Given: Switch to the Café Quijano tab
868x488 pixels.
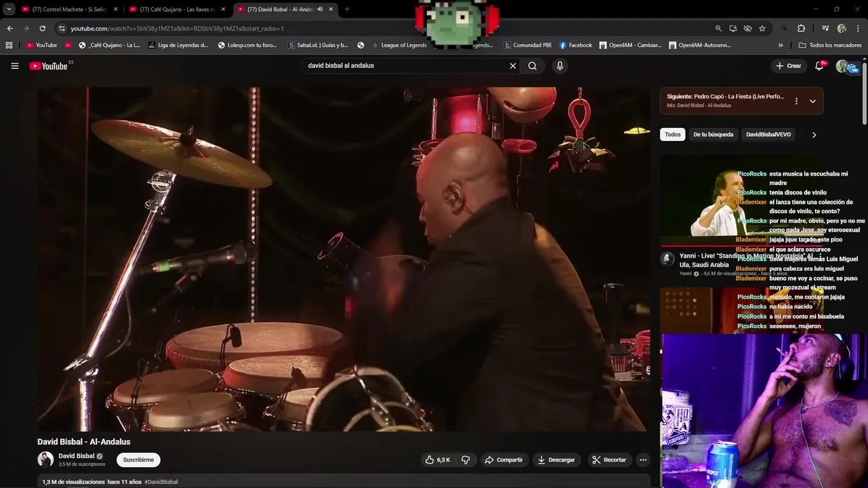Looking at the screenshot, I should tap(178, 9).
